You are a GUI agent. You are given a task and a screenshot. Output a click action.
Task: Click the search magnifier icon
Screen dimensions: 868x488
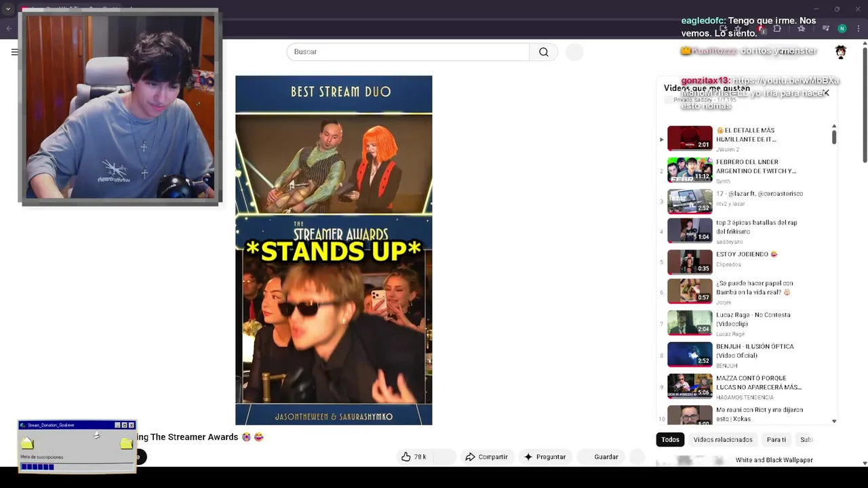[543, 52]
